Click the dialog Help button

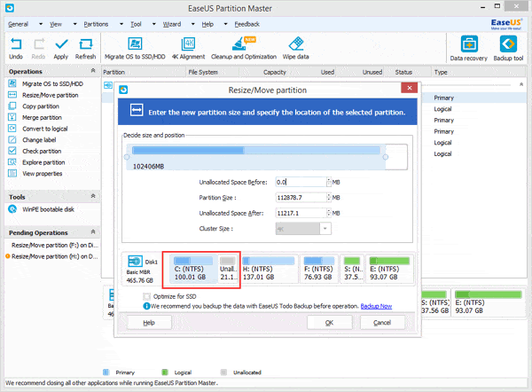click(149, 323)
